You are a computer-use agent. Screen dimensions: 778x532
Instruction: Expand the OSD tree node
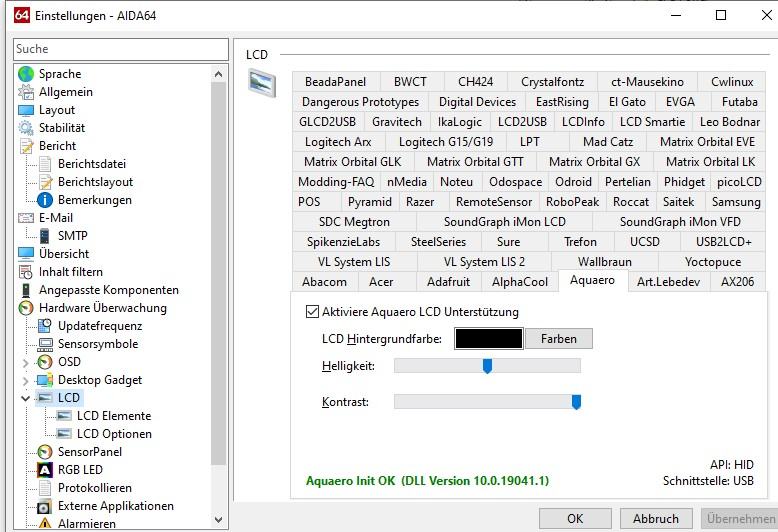tap(25, 363)
